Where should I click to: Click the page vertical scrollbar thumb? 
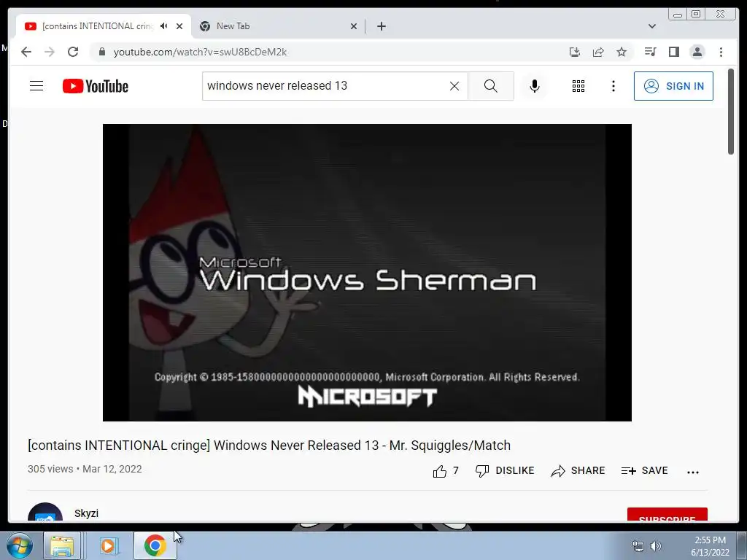[731, 112]
